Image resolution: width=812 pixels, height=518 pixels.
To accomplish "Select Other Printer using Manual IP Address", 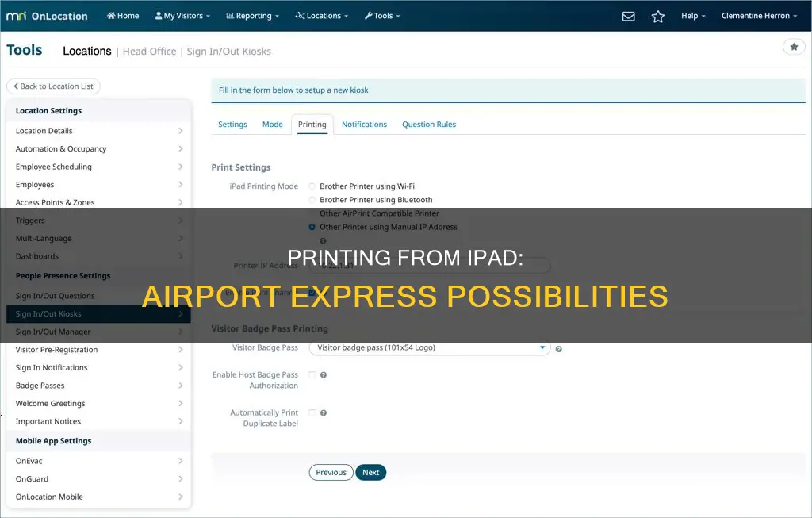I will (x=312, y=227).
